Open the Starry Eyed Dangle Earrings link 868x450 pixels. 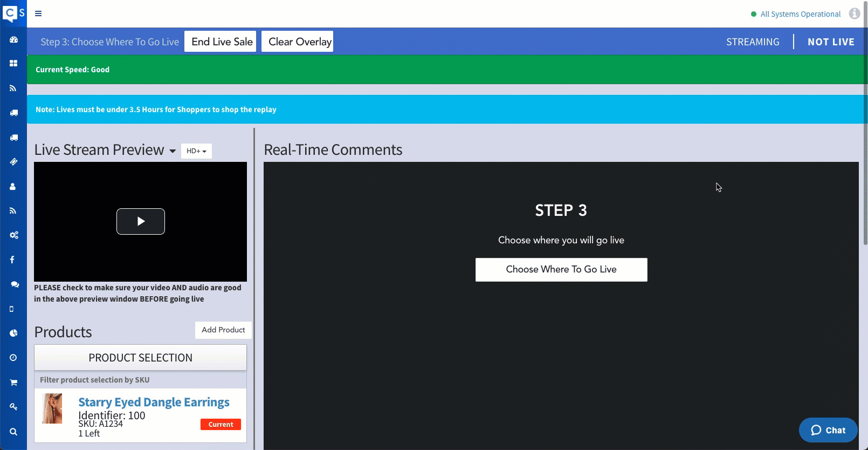click(x=154, y=402)
